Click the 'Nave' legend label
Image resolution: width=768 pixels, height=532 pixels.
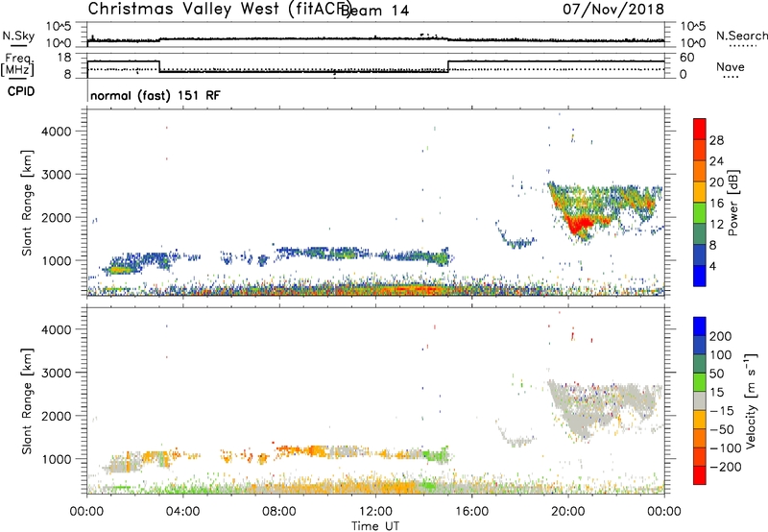coord(731,67)
